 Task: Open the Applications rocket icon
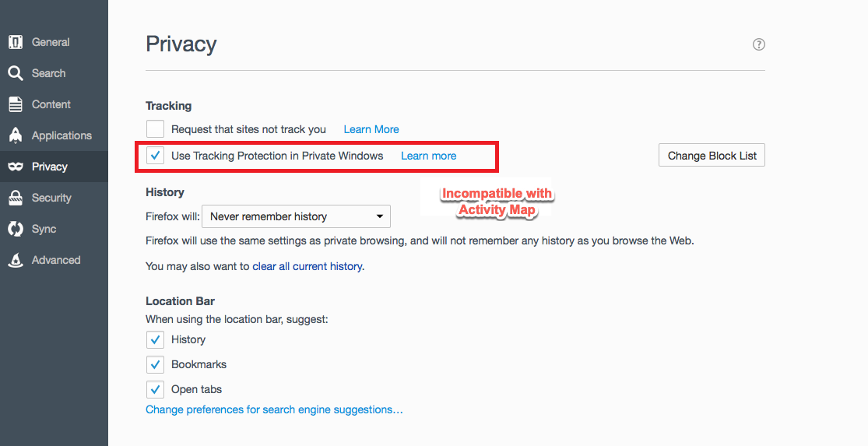16,135
